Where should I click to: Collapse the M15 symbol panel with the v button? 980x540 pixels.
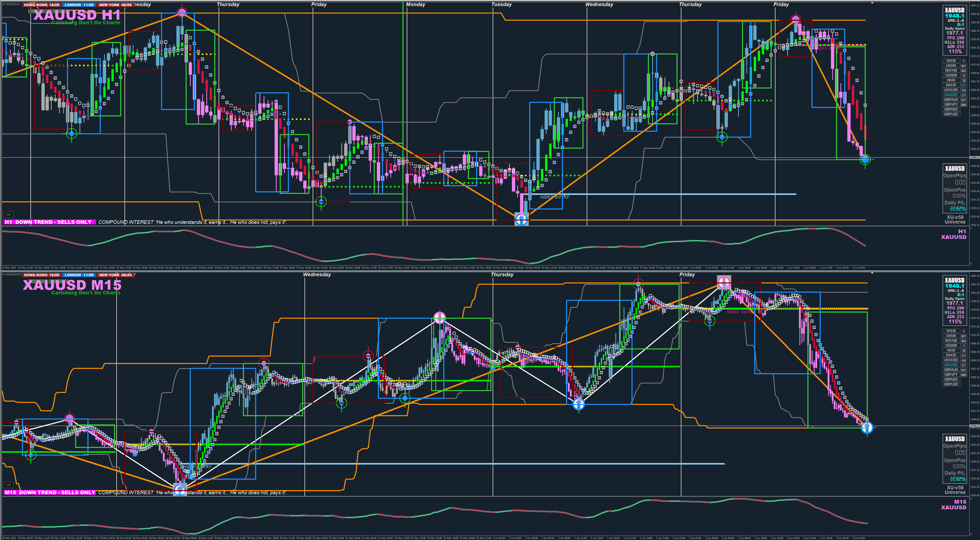pyautogui.click(x=964, y=331)
